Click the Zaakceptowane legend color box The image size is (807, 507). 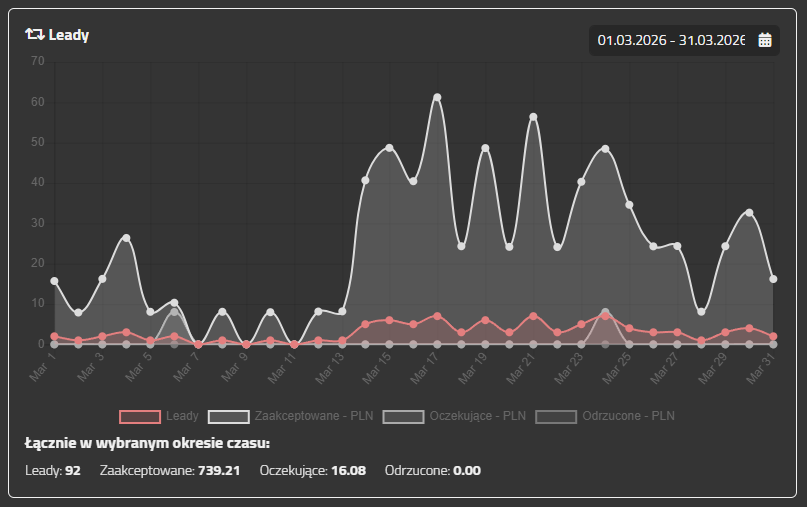click(x=228, y=415)
